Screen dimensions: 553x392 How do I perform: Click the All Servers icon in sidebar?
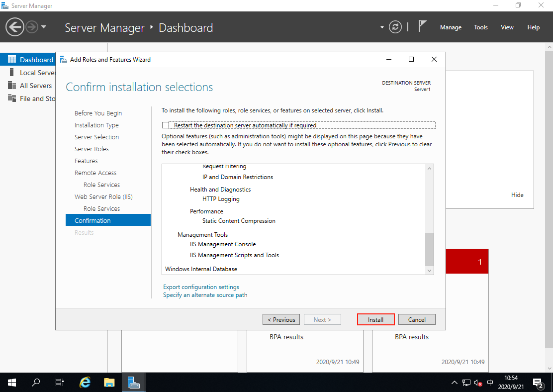pyautogui.click(x=11, y=86)
